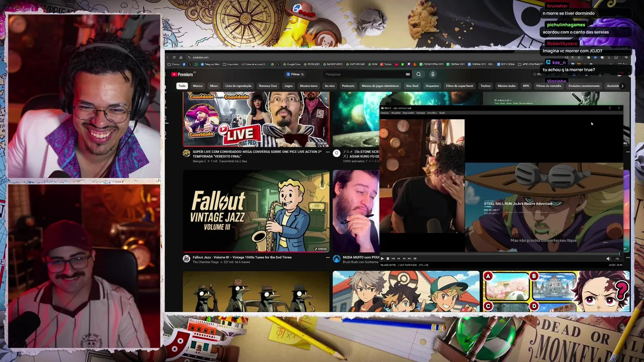Mute the media player speaker icon
This screenshot has width=644, height=362.
pos(608,258)
